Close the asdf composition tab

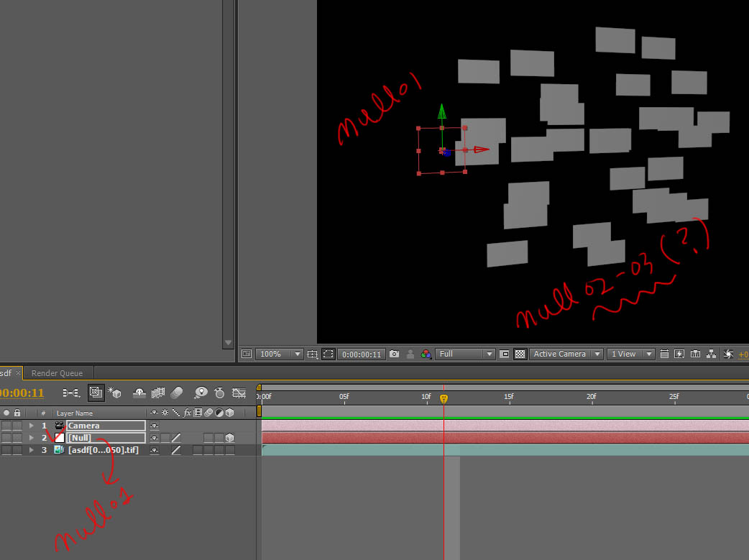coord(18,373)
